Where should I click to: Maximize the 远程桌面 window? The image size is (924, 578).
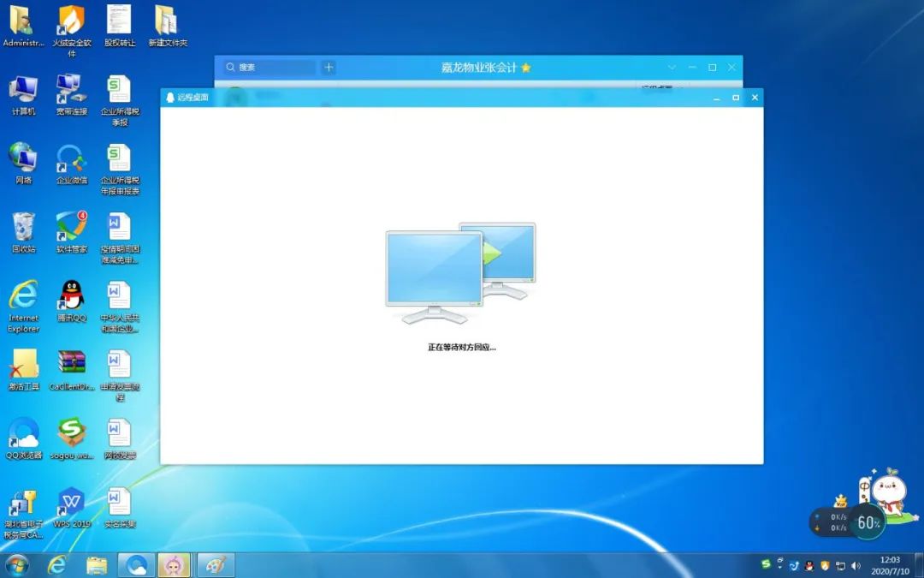tap(736, 98)
